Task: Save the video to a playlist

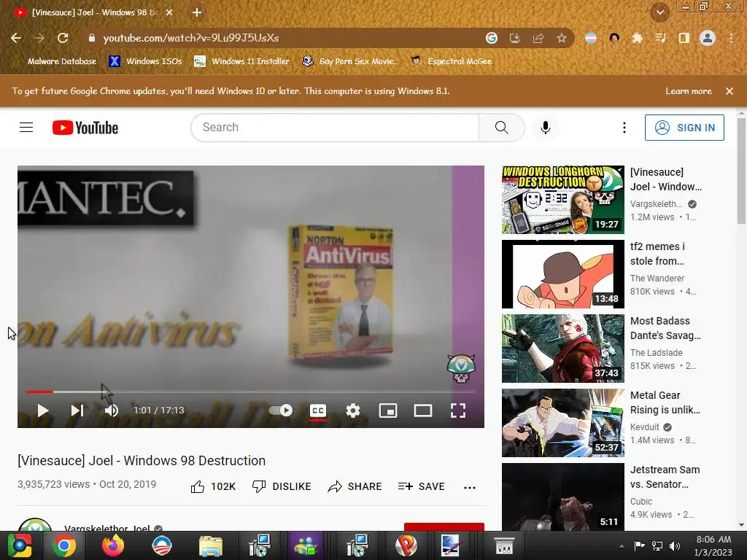Action: [x=421, y=486]
